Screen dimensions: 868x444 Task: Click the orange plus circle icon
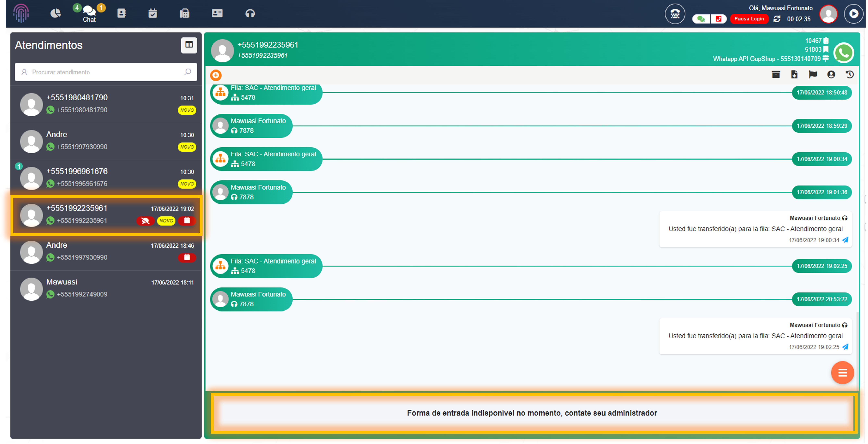tap(216, 75)
